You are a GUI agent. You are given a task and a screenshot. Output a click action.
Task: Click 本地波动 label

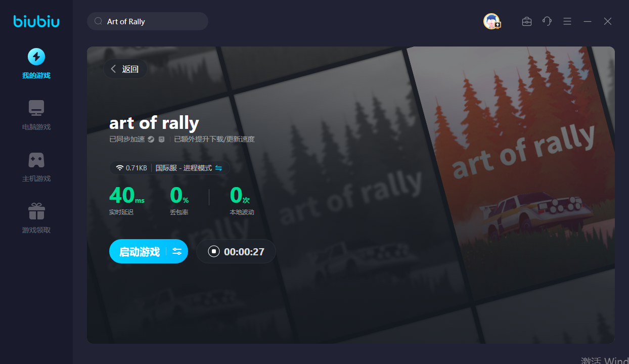point(242,212)
